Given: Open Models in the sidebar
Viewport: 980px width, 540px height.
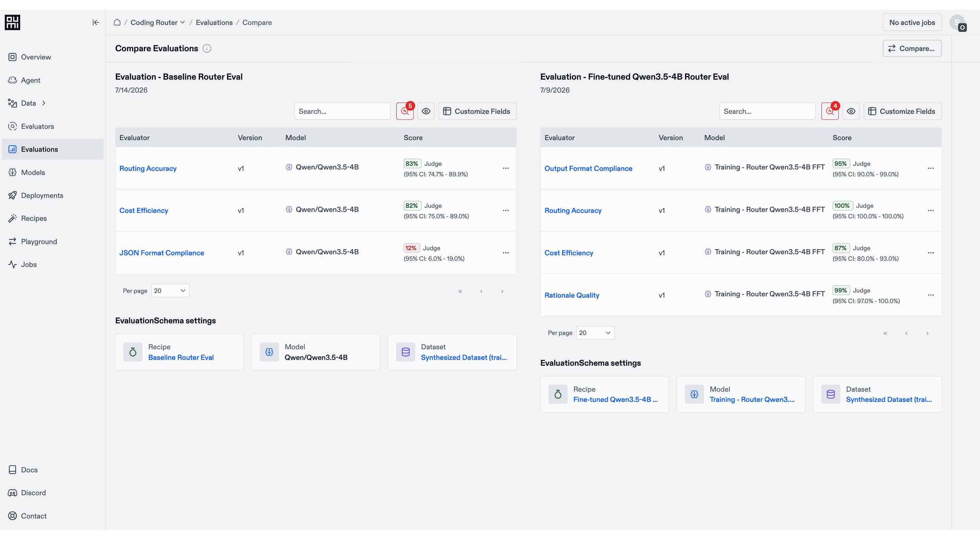Looking at the screenshot, I should (53, 172).
